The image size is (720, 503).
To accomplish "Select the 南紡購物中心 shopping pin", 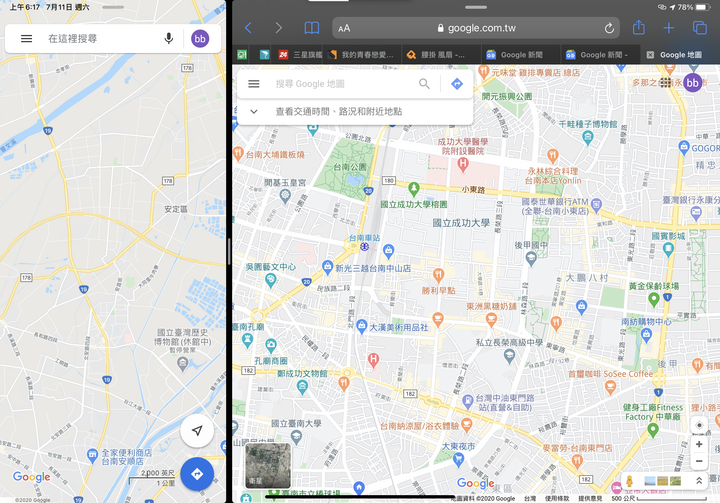I will point(647,334).
